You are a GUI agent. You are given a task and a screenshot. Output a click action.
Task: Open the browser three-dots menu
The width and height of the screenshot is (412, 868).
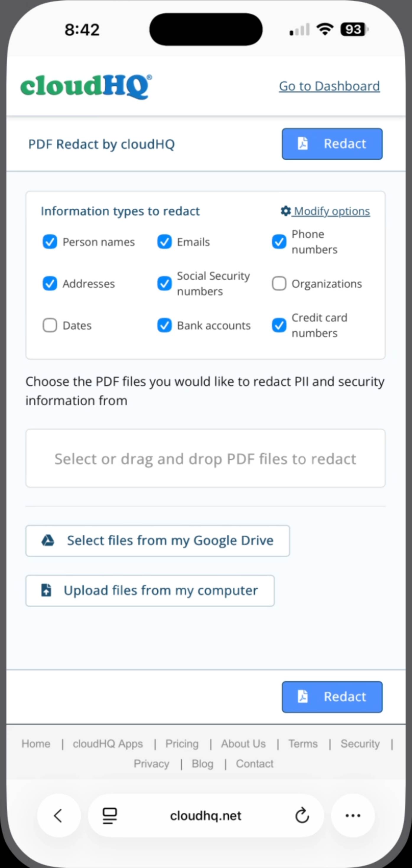(353, 815)
